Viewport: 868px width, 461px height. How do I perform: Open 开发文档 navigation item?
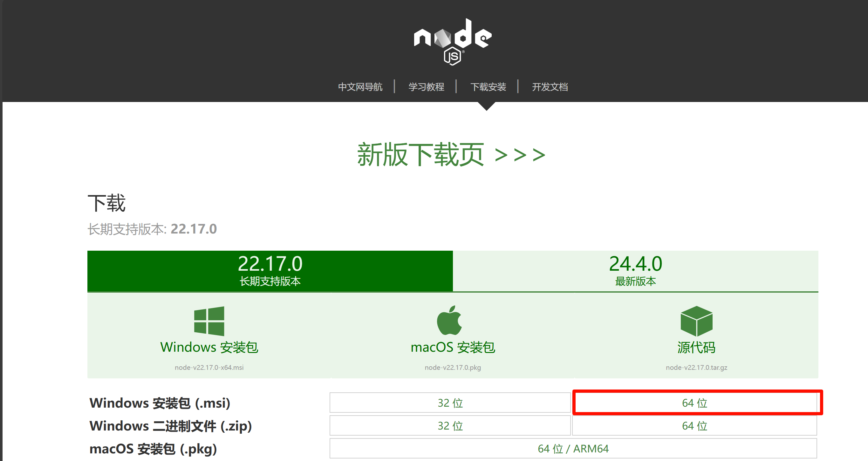[550, 87]
